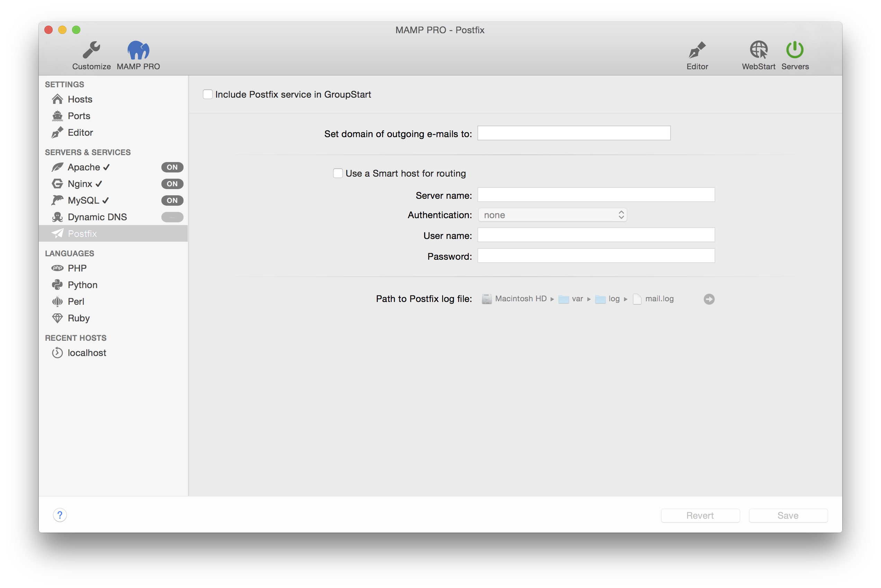
Task: Open the Customize toolbar wrench icon
Action: pos(91,50)
